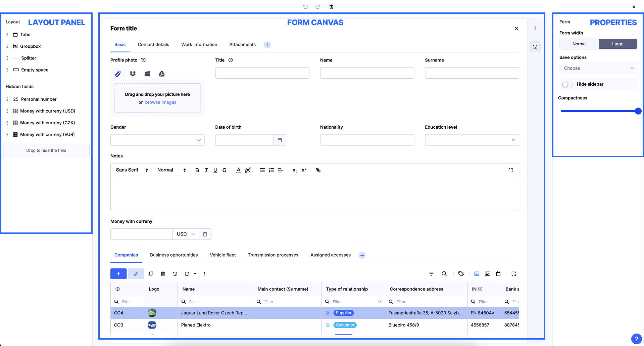Image resolution: width=644 pixels, height=346 pixels.
Task: Set form width to Large
Action: (x=617, y=44)
